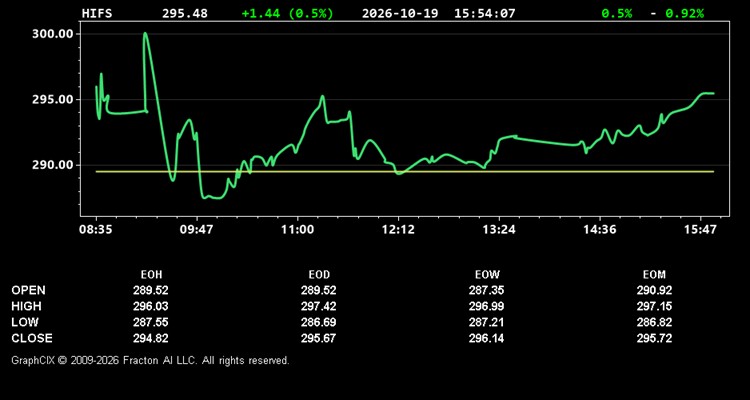Viewport: 750px width, 400px height.
Task: Click the date 2026-10-19
Action: pyautogui.click(x=400, y=13)
